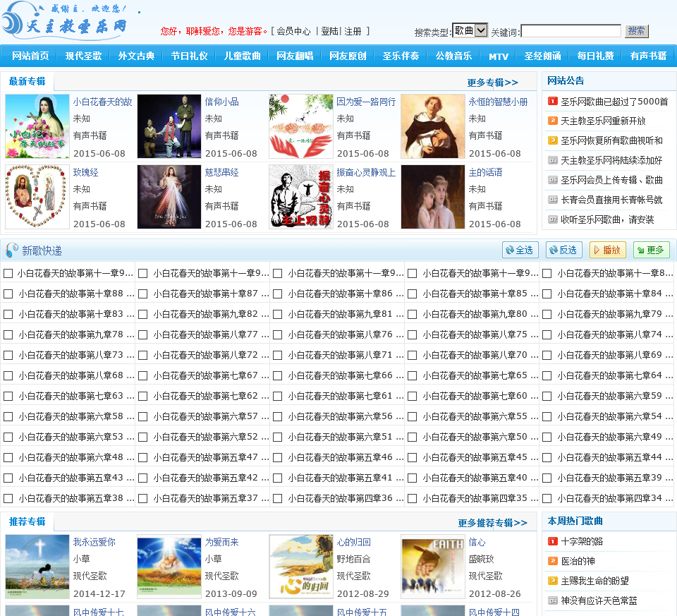
Task: Open the 更多推荐专辑>> link
Action: [x=492, y=523]
